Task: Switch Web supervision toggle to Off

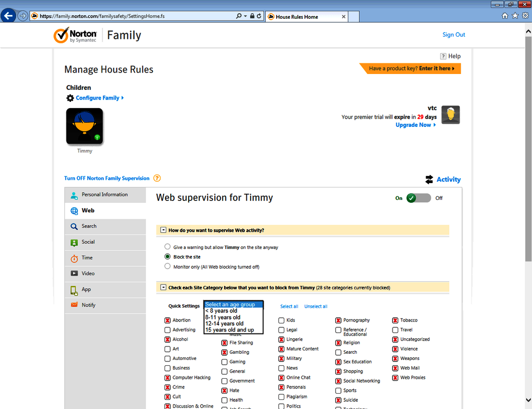Action: click(x=424, y=198)
